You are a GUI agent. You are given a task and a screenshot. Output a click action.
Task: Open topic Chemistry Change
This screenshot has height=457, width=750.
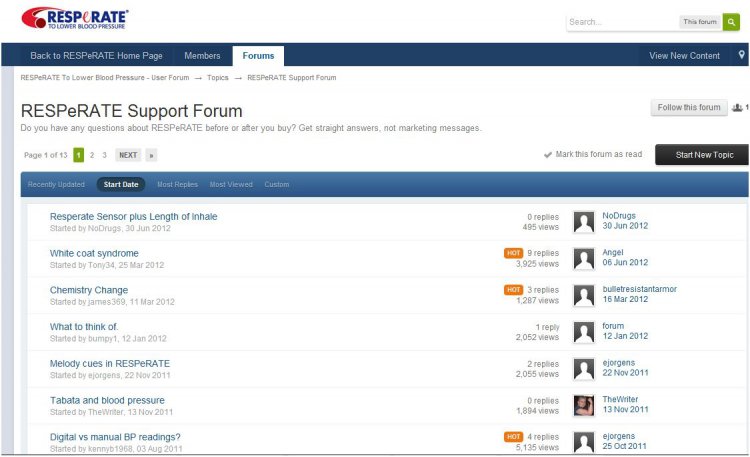click(x=89, y=290)
